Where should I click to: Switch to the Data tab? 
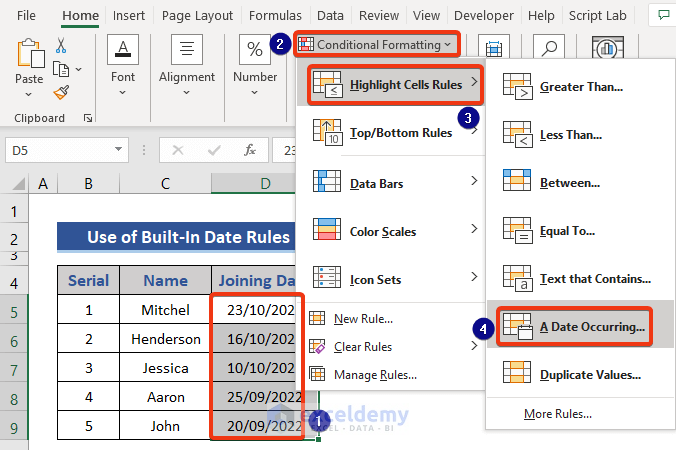(x=330, y=16)
